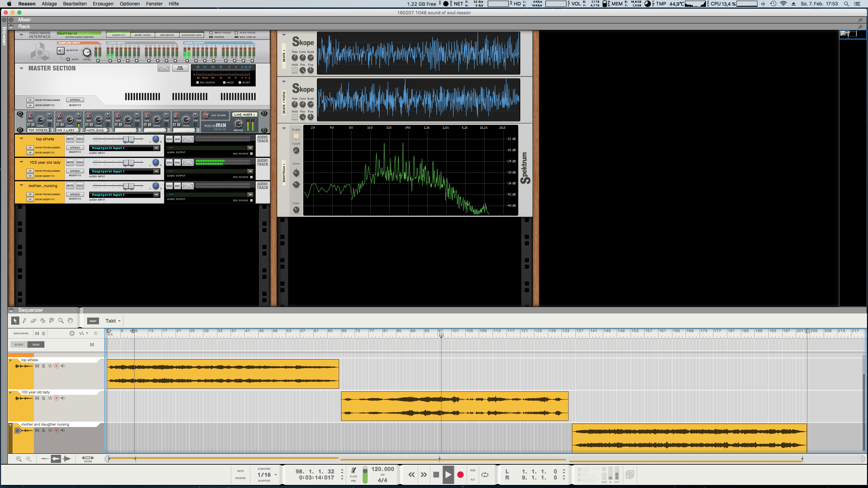Toggle Hold on the Skope 1 device

click(295, 70)
